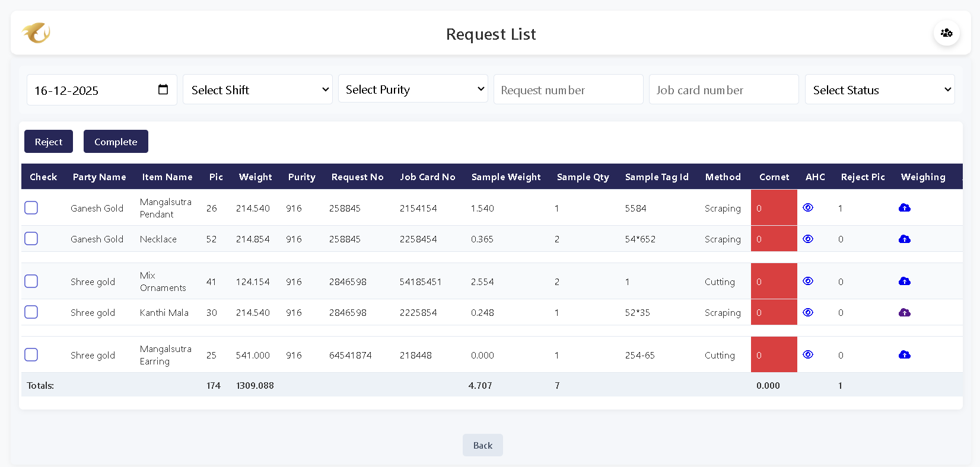Click the golden bird logo
This screenshot has width=980, height=467.
click(36, 33)
